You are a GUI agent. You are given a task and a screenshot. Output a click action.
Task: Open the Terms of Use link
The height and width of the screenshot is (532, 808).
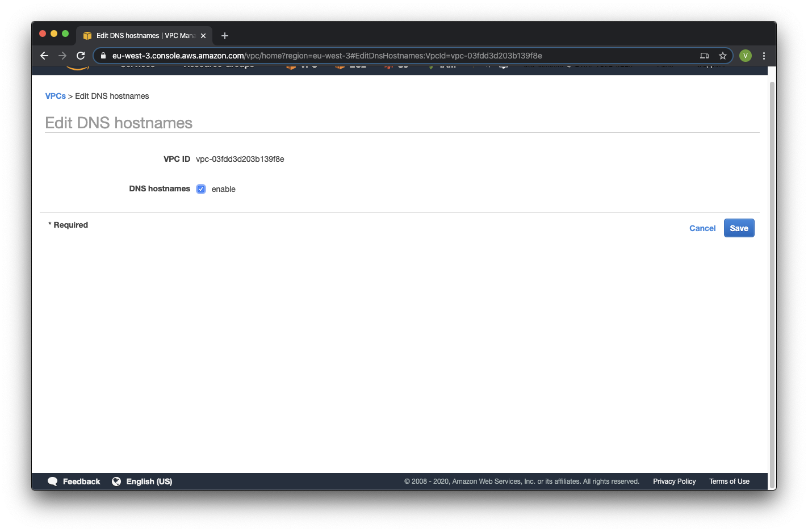coord(729,481)
